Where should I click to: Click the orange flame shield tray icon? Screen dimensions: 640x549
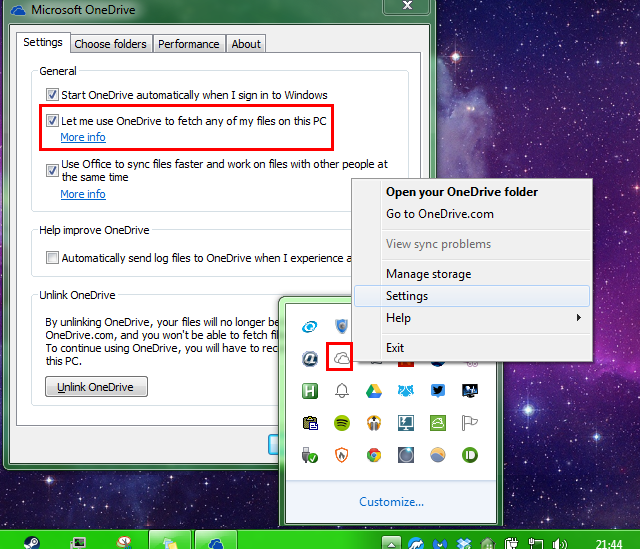point(342,455)
